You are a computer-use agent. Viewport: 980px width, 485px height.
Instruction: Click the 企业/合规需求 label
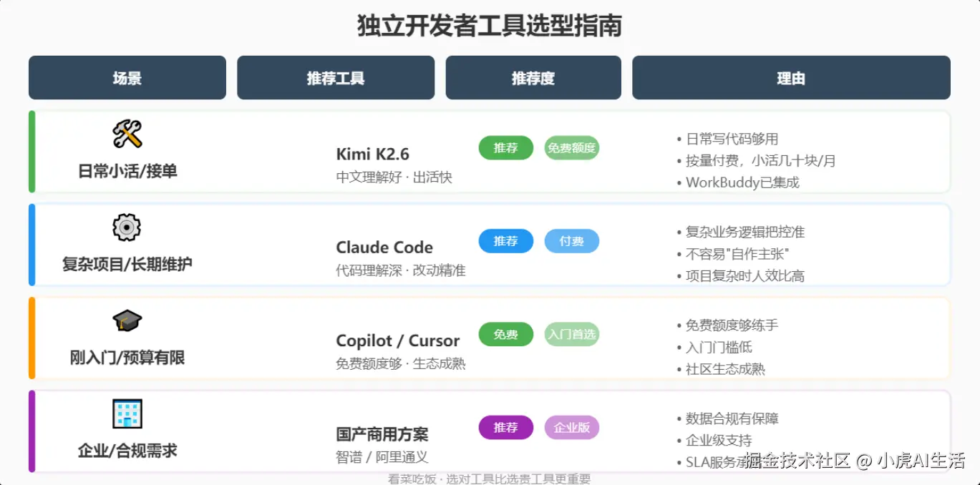click(x=127, y=451)
